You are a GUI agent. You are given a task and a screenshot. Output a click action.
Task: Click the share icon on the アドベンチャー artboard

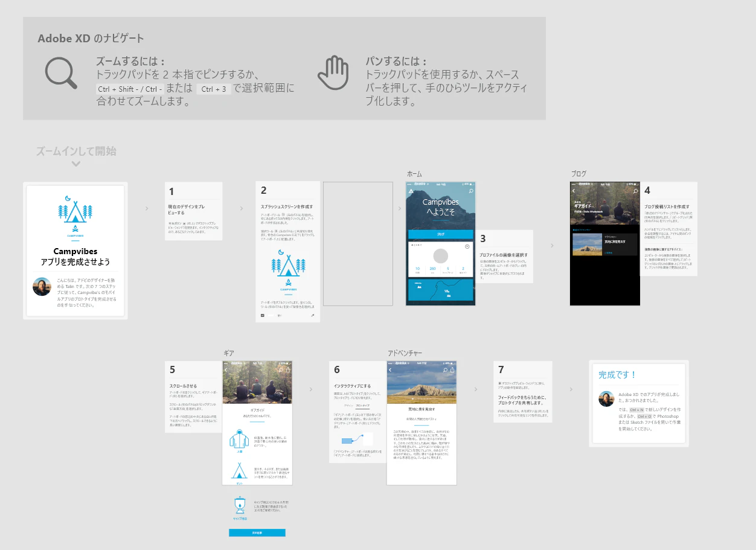click(x=452, y=369)
